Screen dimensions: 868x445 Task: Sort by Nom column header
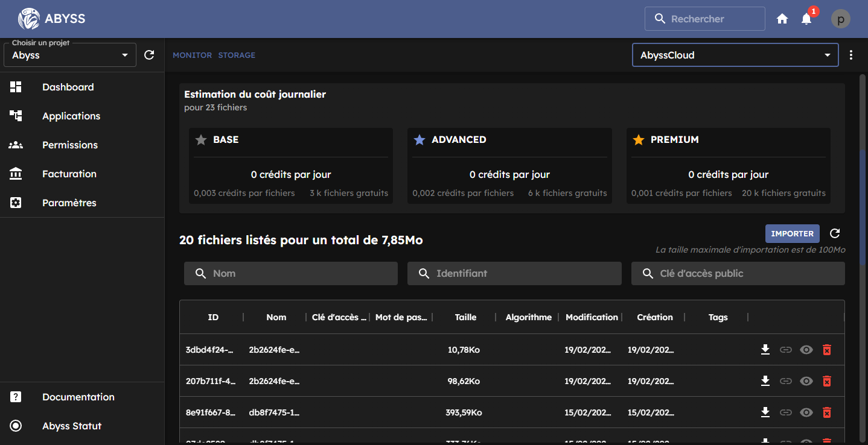[276, 317]
